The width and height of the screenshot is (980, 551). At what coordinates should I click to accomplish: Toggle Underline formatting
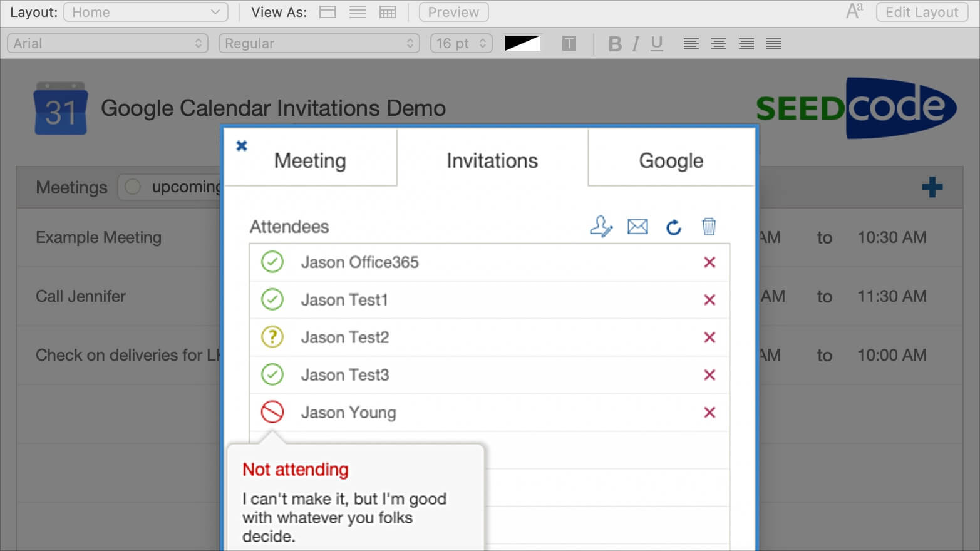click(x=656, y=43)
